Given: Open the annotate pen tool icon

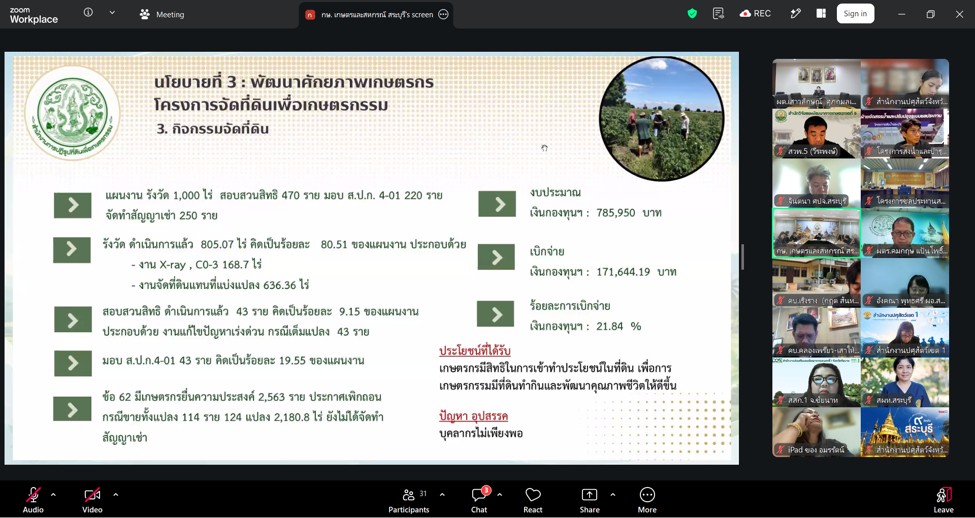Looking at the screenshot, I should [795, 14].
